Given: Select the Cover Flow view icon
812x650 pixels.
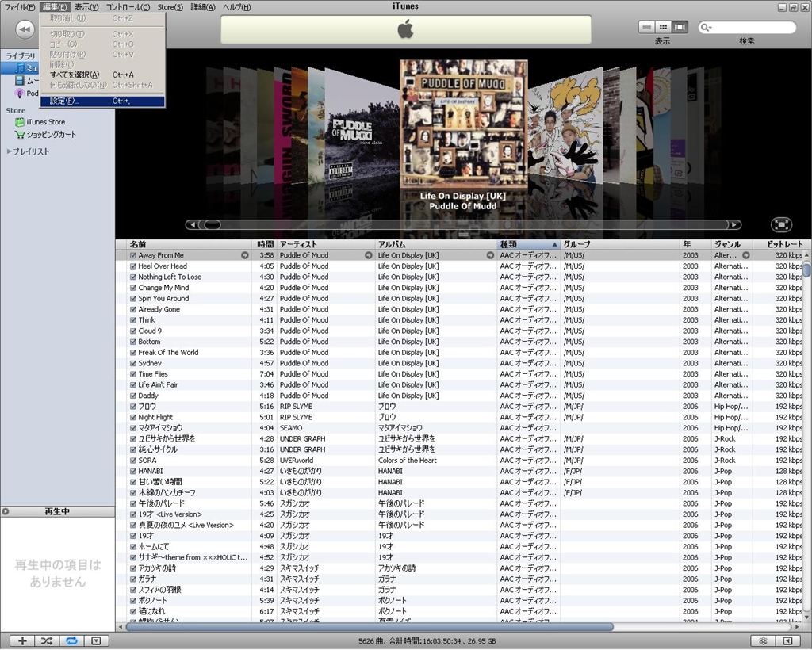Looking at the screenshot, I should [x=680, y=27].
